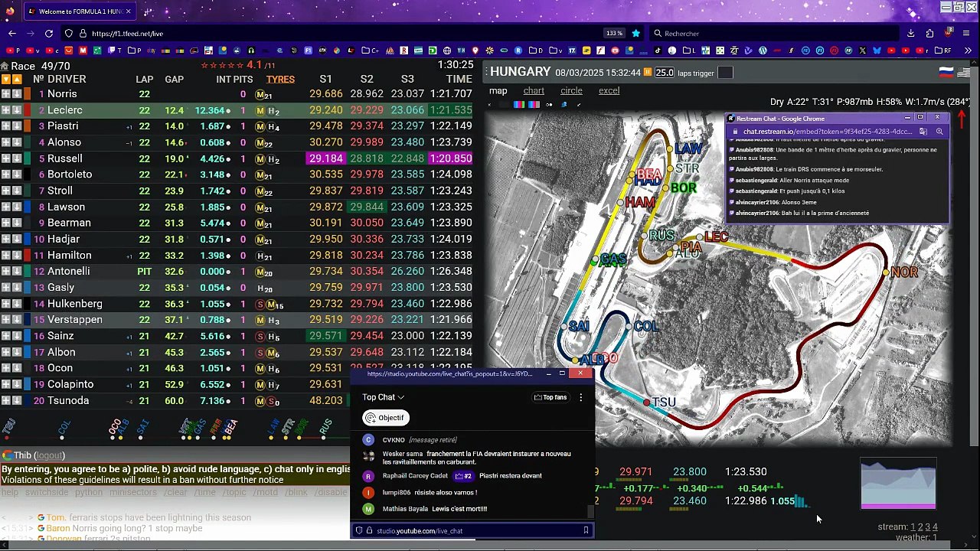Image resolution: width=980 pixels, height=551 pixels.
Task: Switch to the circle view tab
Action: [x=571, y=90]
